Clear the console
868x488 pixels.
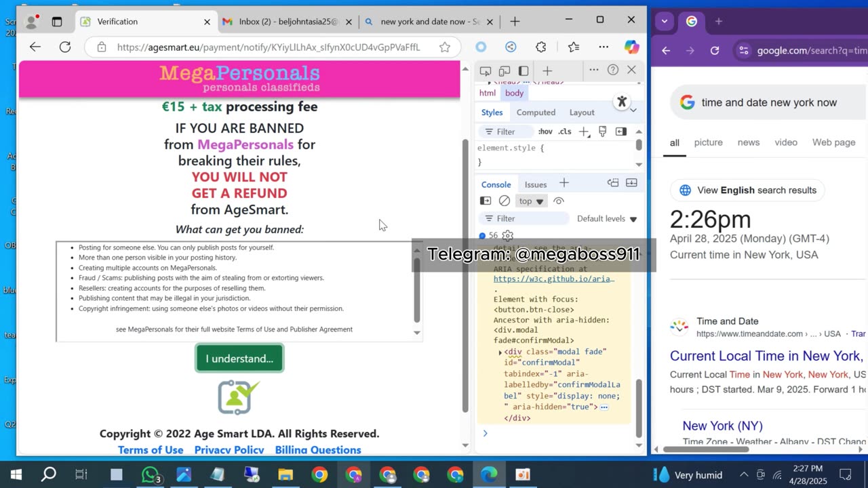[505, 201]
